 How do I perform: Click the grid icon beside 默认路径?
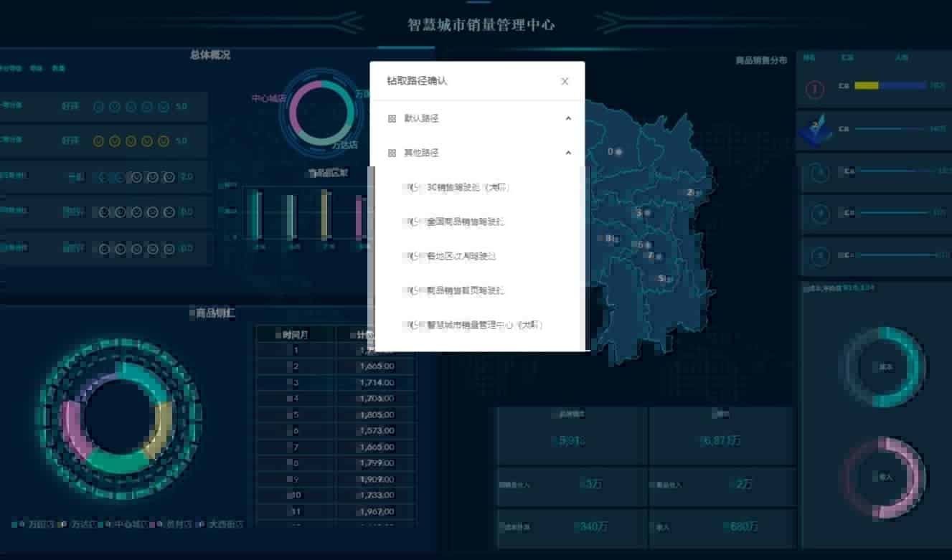392,118
